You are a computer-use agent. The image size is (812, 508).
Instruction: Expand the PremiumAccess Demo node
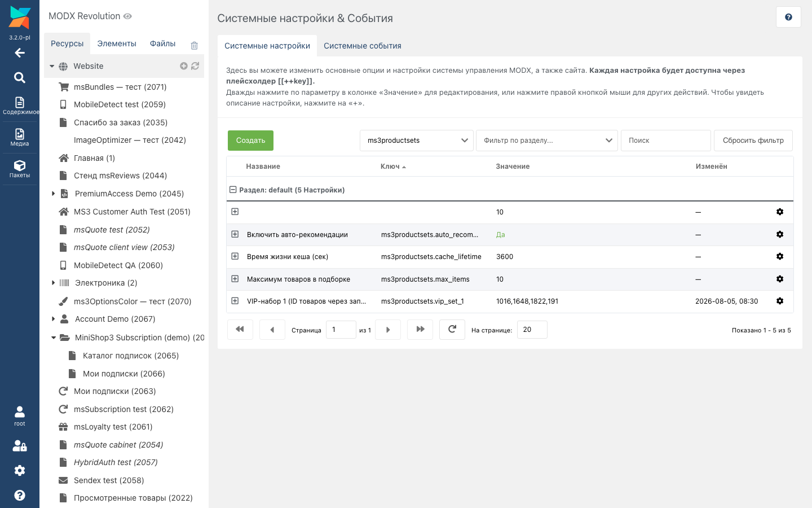click(x=54, y=194)
